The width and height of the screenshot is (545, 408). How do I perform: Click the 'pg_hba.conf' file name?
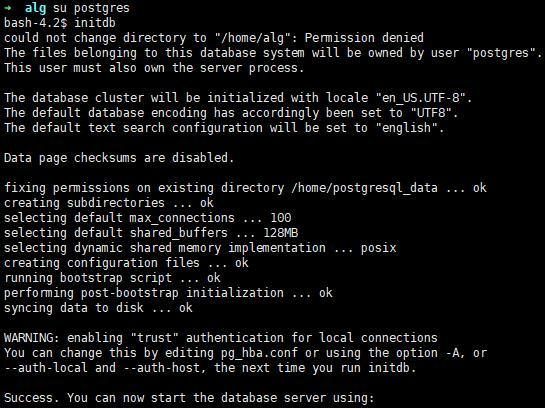(x=259, y=353)
